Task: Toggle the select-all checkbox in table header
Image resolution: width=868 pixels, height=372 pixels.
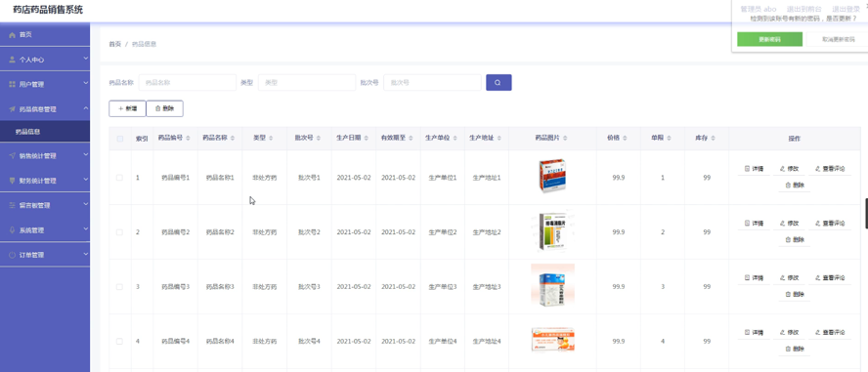Action: [x=119, y=139]
